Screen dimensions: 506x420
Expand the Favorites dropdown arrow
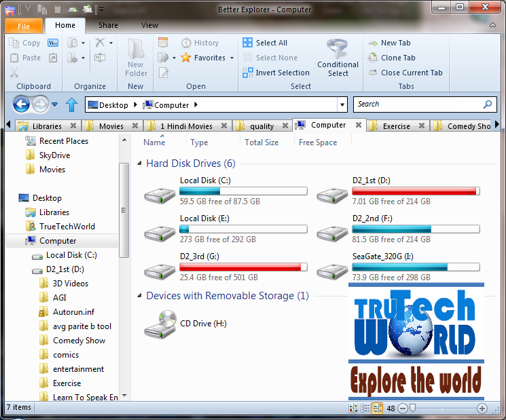[232, 58]
